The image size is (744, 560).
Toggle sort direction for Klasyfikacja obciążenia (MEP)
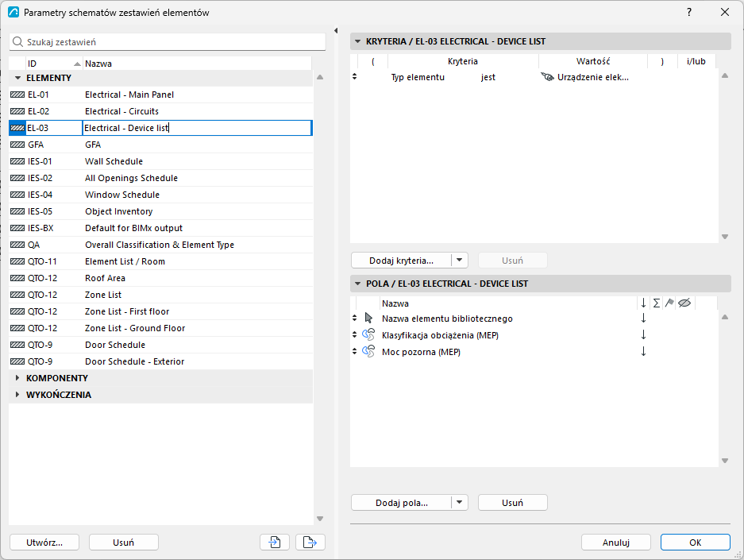click(x=643, y=335)
